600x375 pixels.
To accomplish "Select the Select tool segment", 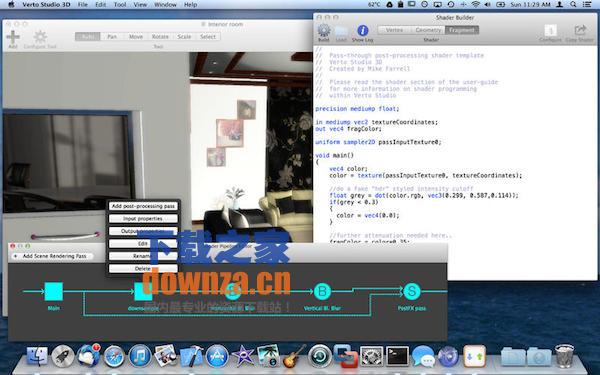I will (x=208, y=36).
